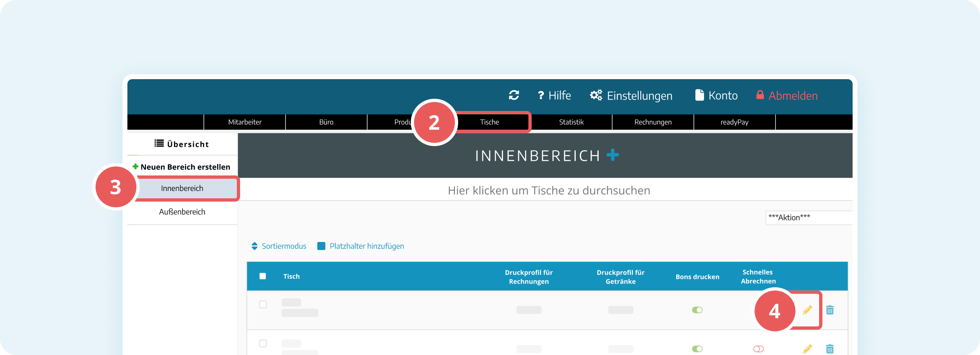Click the edit pencil in second row
Image resolution: width=980 pixels, height=355 pixels.
(x=807, y=349)
